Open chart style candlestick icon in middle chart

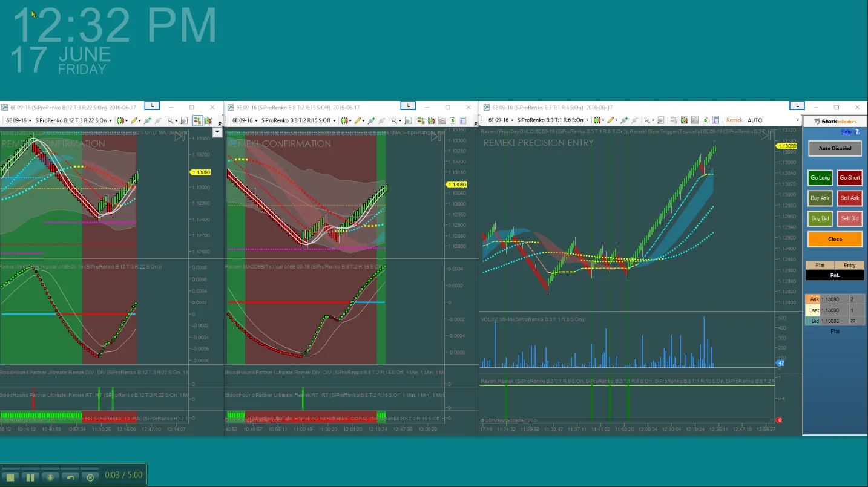point(346,120)
